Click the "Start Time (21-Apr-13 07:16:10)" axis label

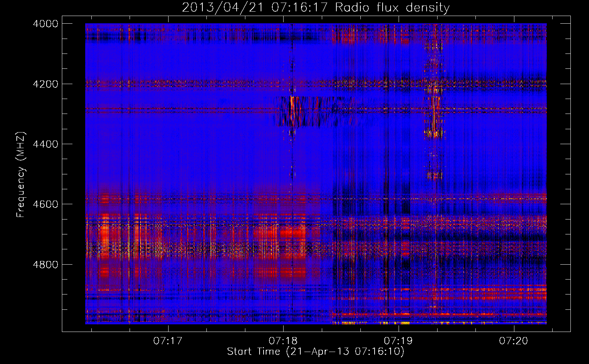(316, 352)
